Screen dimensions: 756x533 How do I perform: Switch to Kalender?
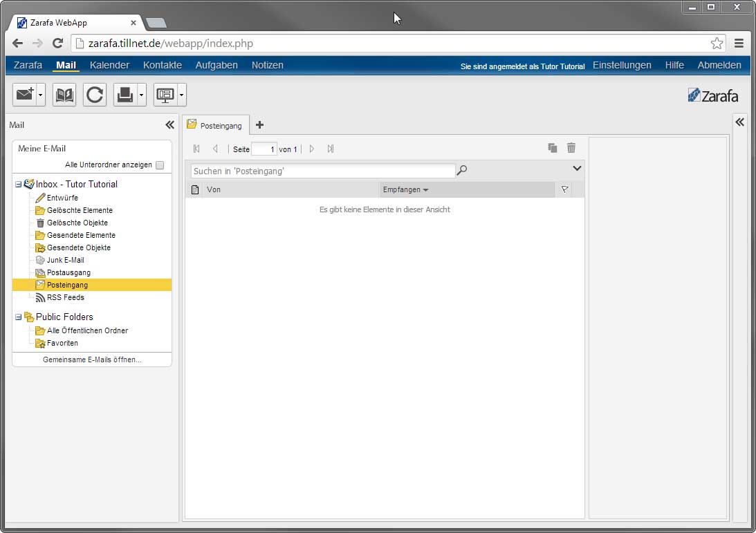pos(109,65)
